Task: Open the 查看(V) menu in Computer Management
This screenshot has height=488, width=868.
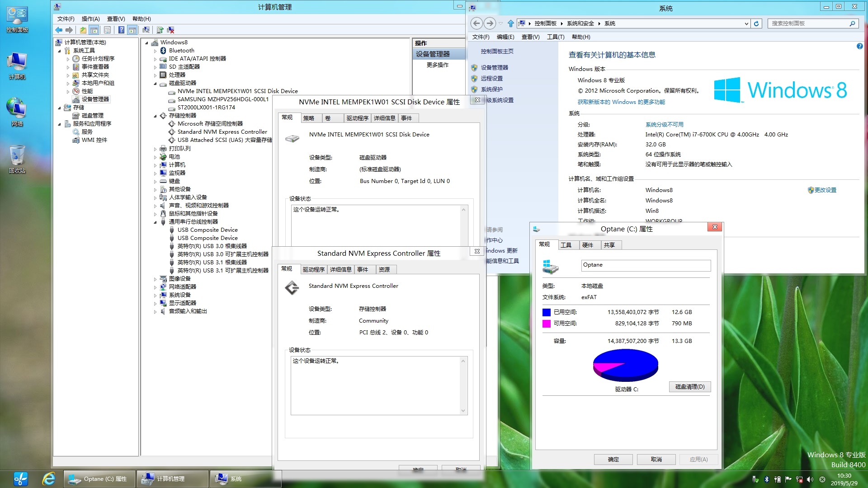Action: click(116, 19)
